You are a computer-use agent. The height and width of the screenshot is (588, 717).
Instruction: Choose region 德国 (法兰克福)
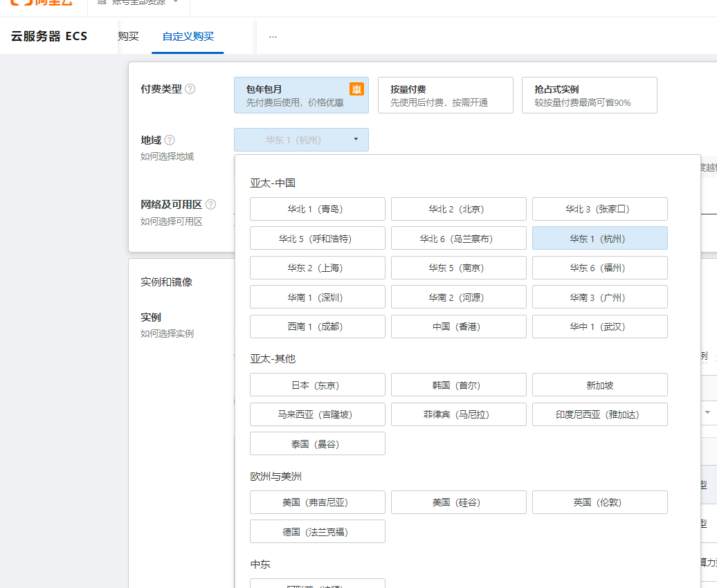tap(318, 531)
